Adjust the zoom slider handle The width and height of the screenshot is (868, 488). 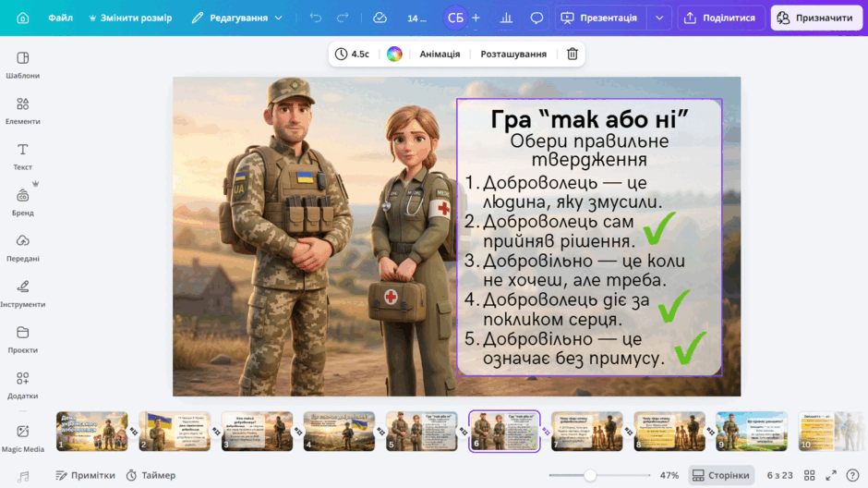pyautogui.click(x=590, y=475)
